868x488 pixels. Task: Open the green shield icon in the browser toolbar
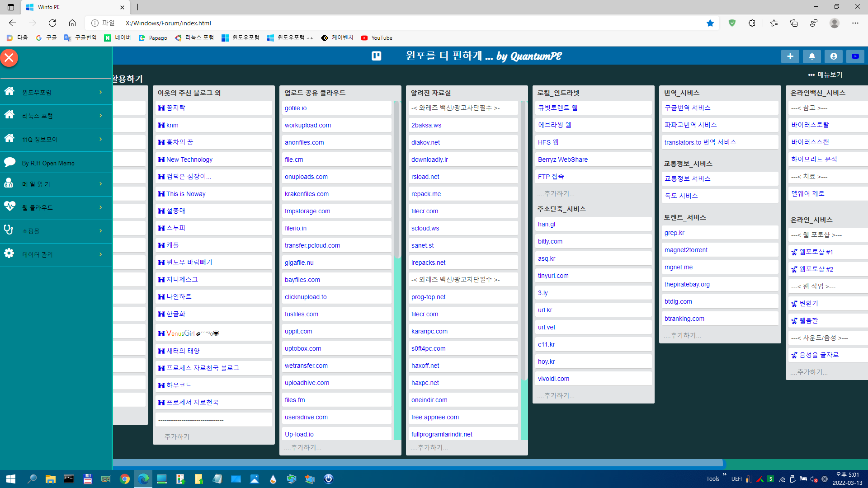point(732,23)
